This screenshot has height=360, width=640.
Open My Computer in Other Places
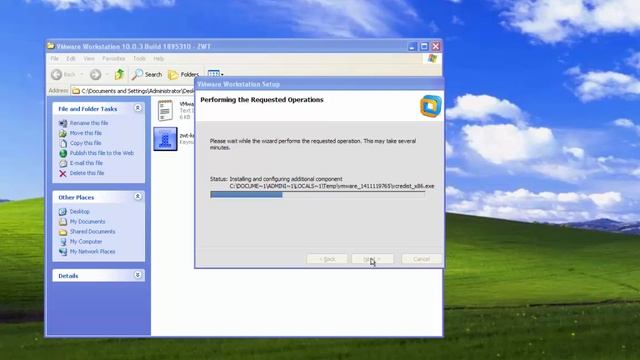pyautogui.click(x=86, y=242)
